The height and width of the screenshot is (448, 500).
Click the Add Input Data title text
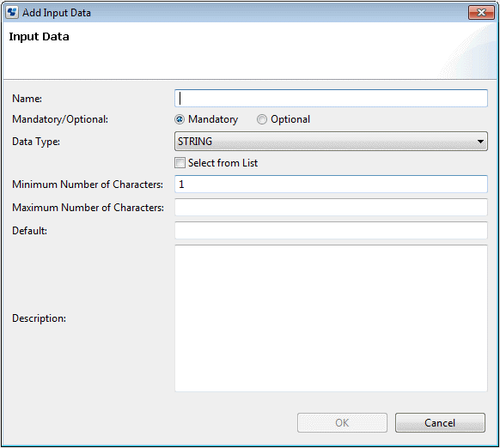57,13
